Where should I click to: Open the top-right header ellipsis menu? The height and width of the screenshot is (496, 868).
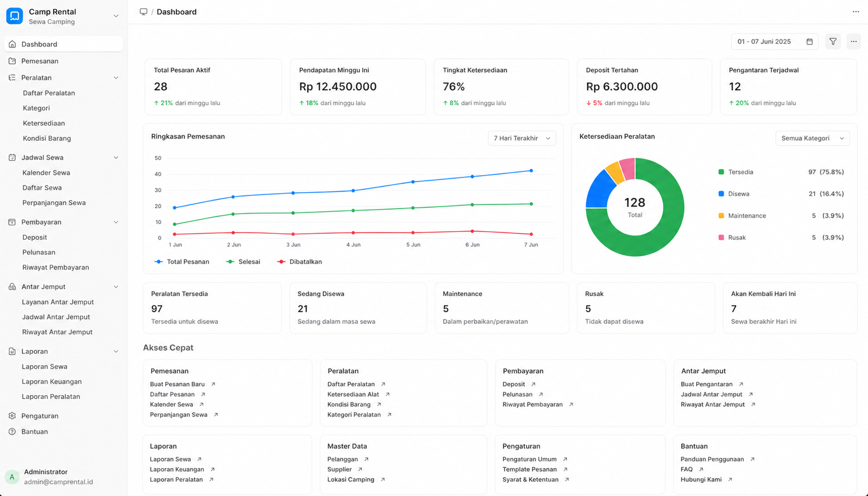tap(855, 12)
